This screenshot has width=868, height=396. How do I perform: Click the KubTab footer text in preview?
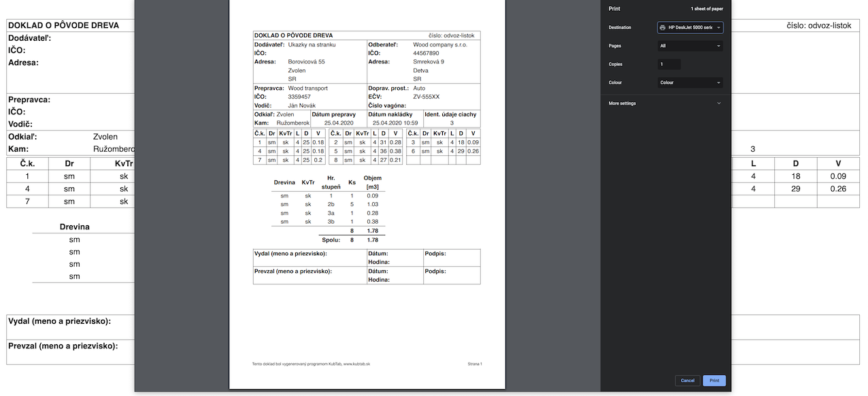pyautogui.click(x=311, y=364)
